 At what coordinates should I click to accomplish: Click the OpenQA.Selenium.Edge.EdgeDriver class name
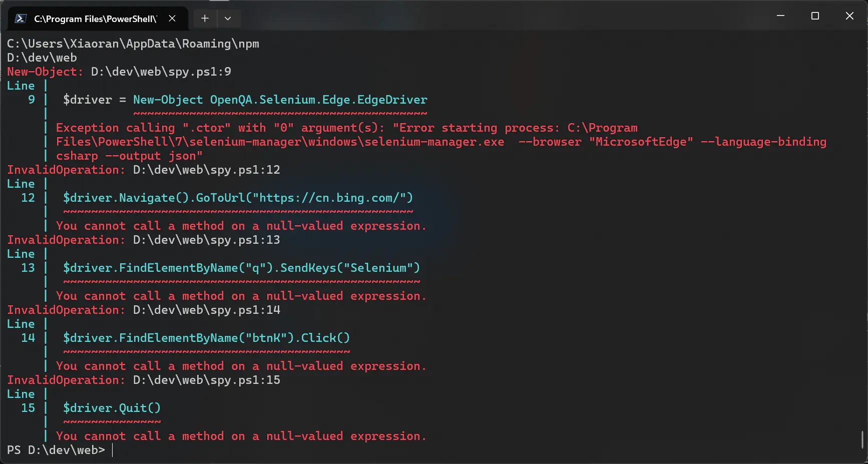(318, 100)
